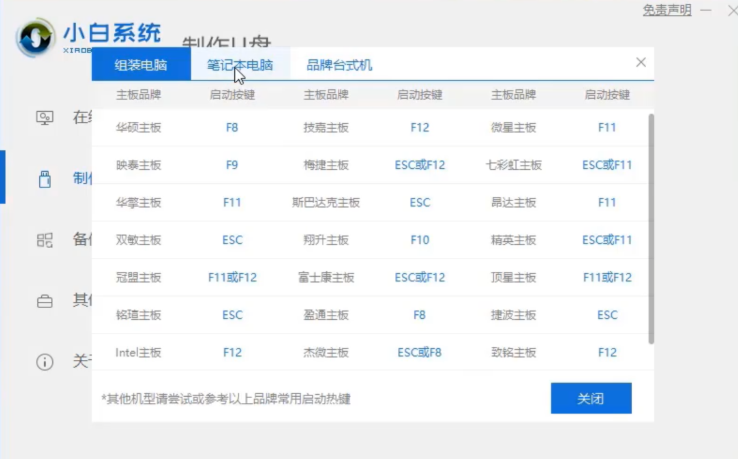Switch to the 笔记本电脑 tab
Screen dimensions: 738x459
coord(239,65)
